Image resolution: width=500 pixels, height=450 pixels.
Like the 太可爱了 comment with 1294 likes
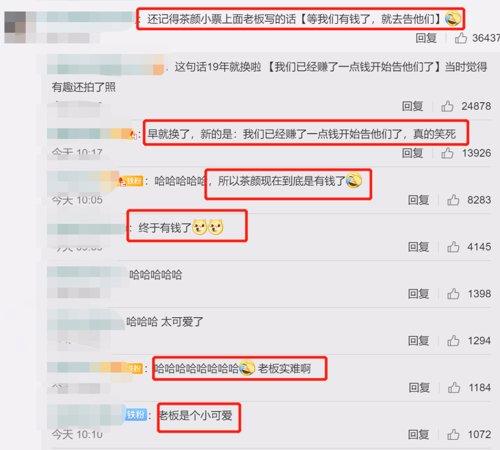453,341
